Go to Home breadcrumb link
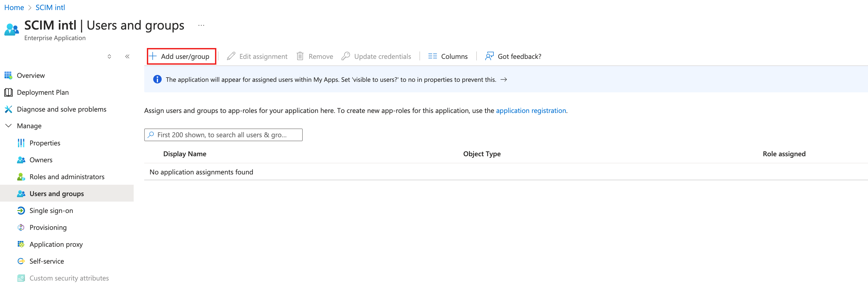 pyautogui.click(x=14, y=7)
